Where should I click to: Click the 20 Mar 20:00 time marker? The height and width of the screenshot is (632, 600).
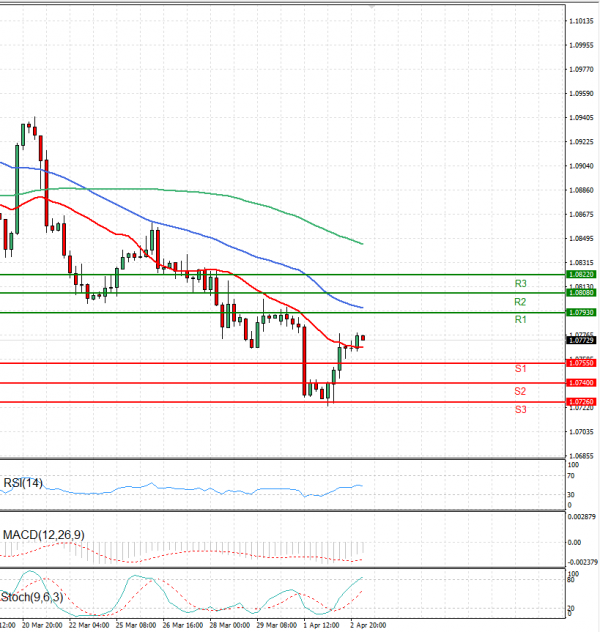pyautogui.click(x=42, y=625)
